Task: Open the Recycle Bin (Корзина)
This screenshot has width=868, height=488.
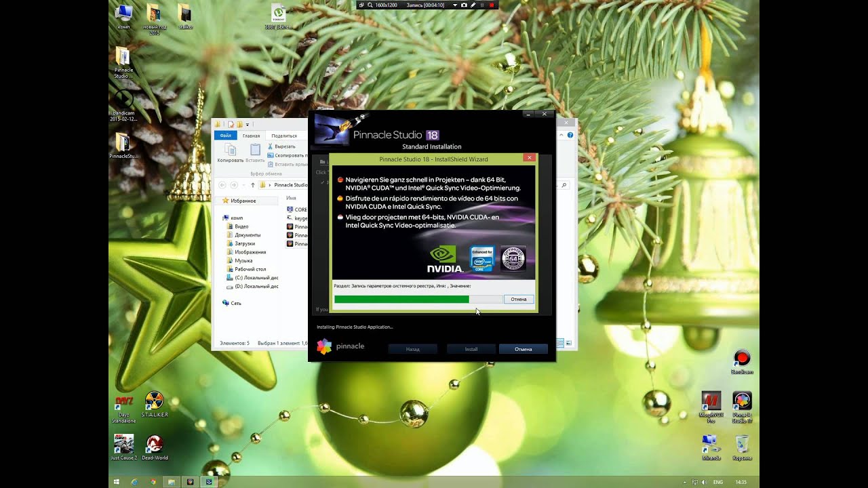Action: pos(742,447)
